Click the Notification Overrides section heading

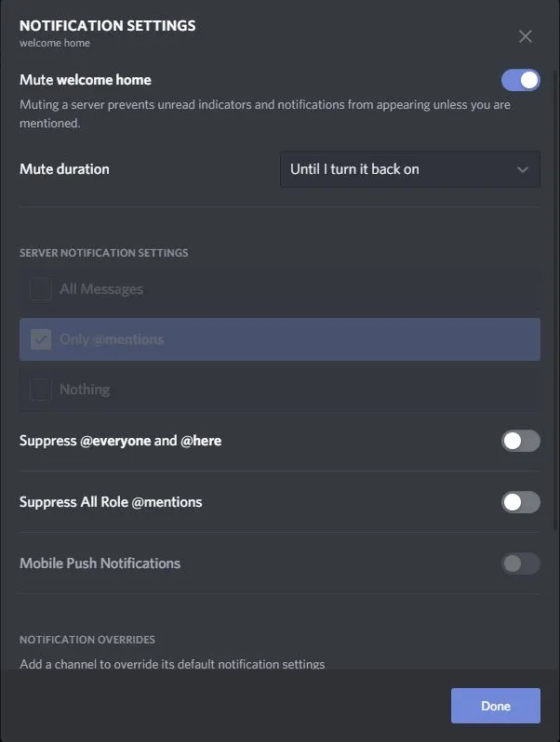point(87,640)
